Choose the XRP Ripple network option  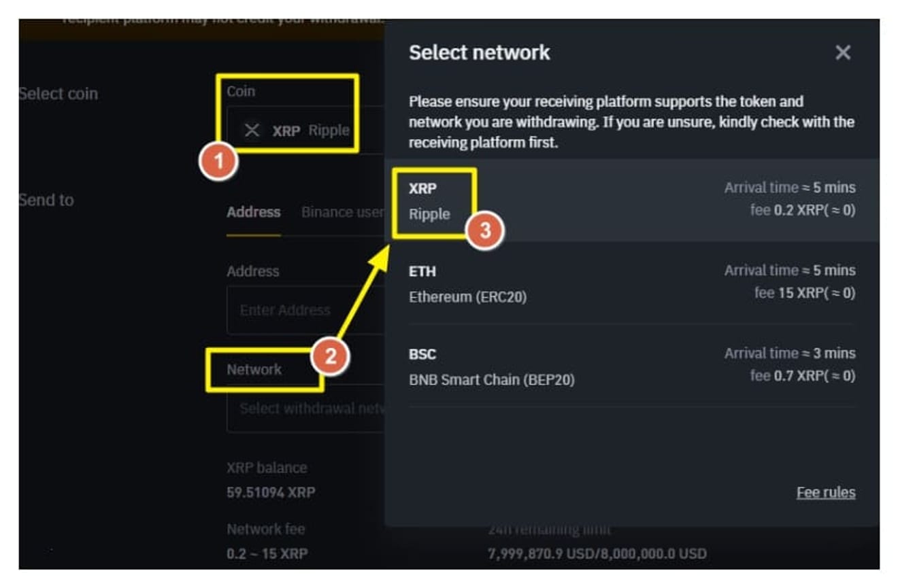631,200
